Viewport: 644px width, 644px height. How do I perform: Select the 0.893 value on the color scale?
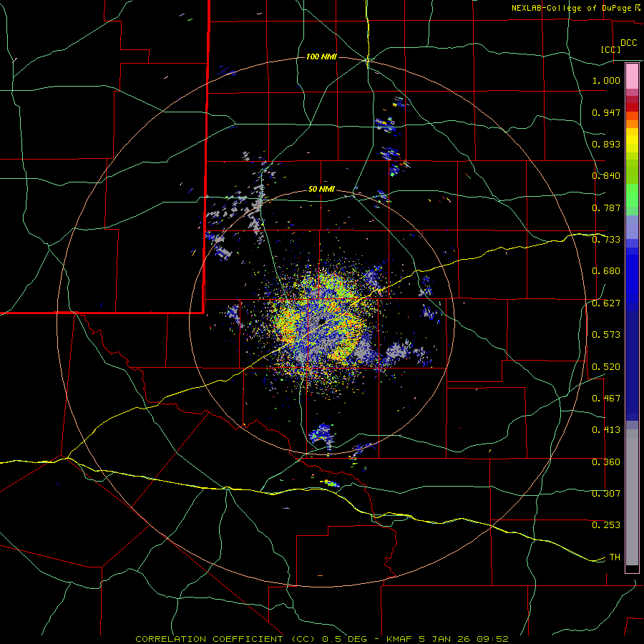coord(606,144)
